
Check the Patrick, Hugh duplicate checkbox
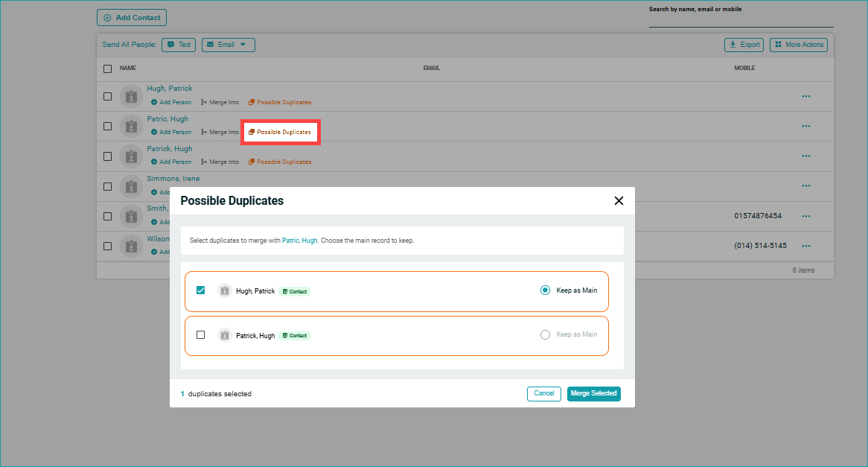200,335
